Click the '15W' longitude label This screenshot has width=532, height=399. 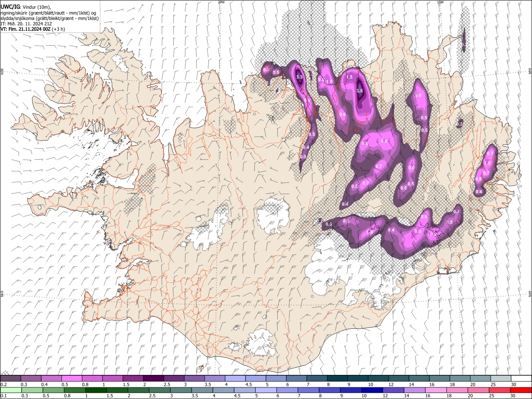point(440,2)
